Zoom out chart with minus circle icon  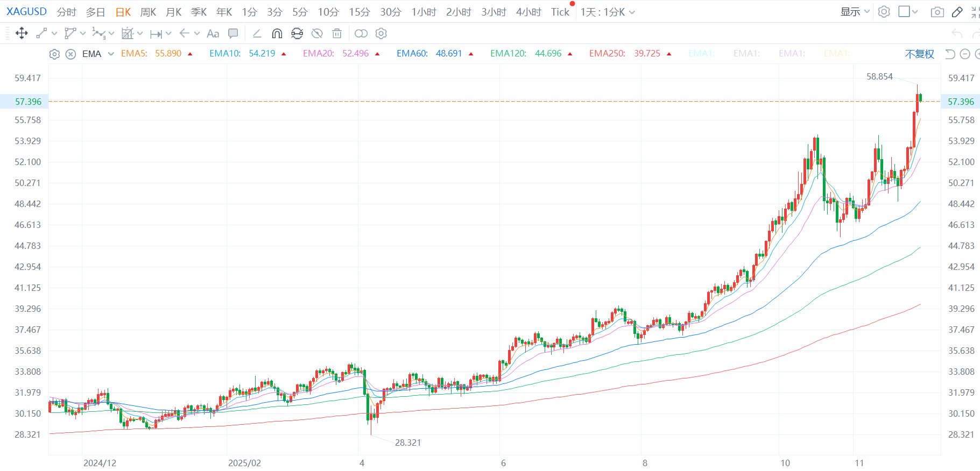pyautogui.click(x=964, y=54)
